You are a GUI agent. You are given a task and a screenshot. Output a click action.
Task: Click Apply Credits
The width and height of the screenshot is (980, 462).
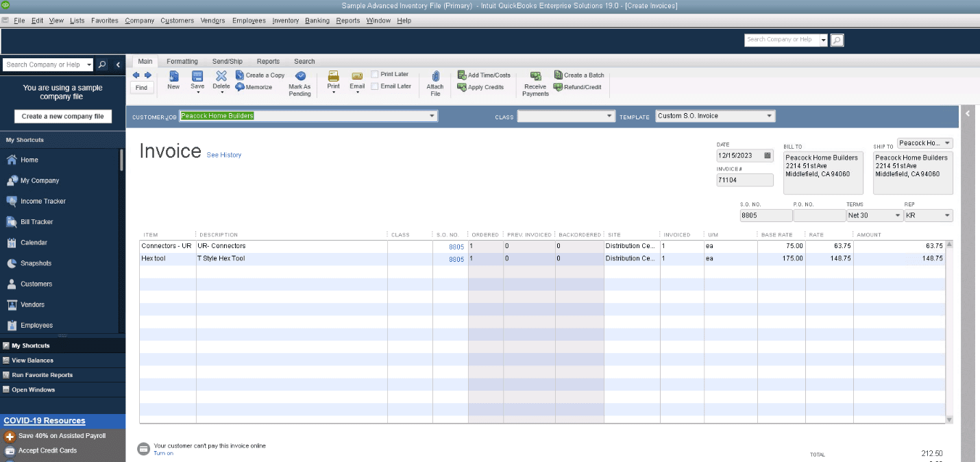[x=482, y=87]
